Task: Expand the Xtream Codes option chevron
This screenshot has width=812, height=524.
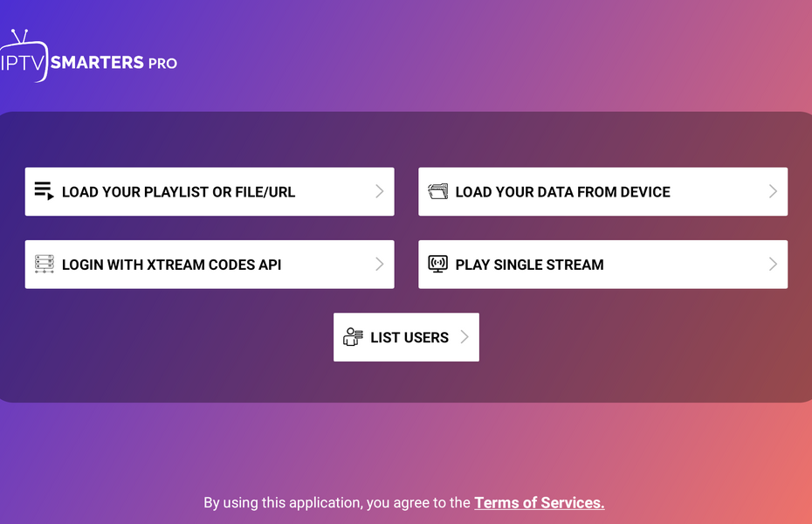Action: point(379,264)
